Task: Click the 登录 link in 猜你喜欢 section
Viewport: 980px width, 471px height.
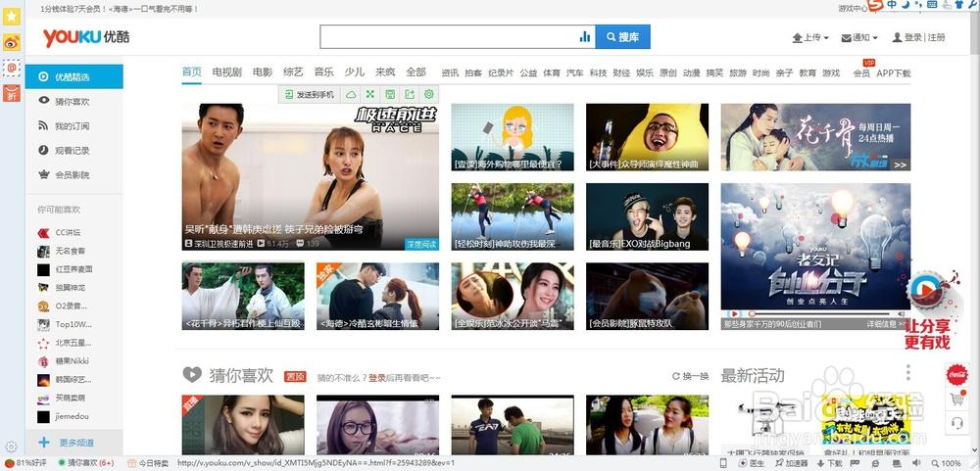Action: [x=377, y=378]
